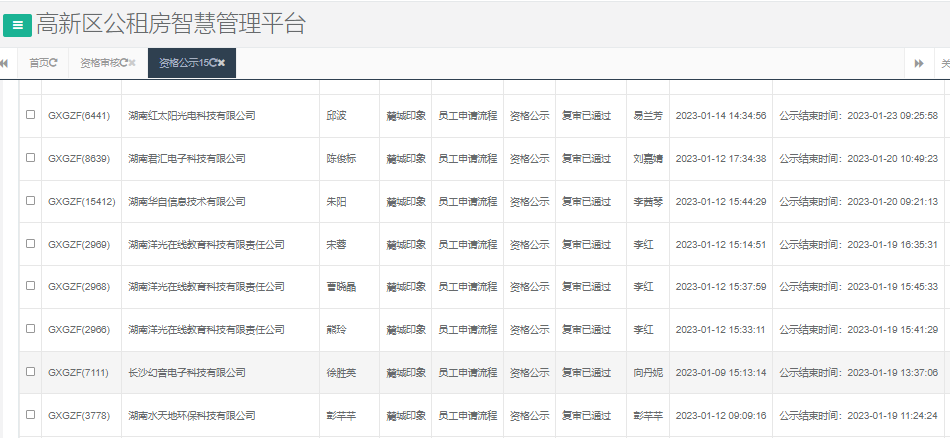Click 公示结束时间 2023-01-23 09:25:58
950x438 pixels.
859,116
